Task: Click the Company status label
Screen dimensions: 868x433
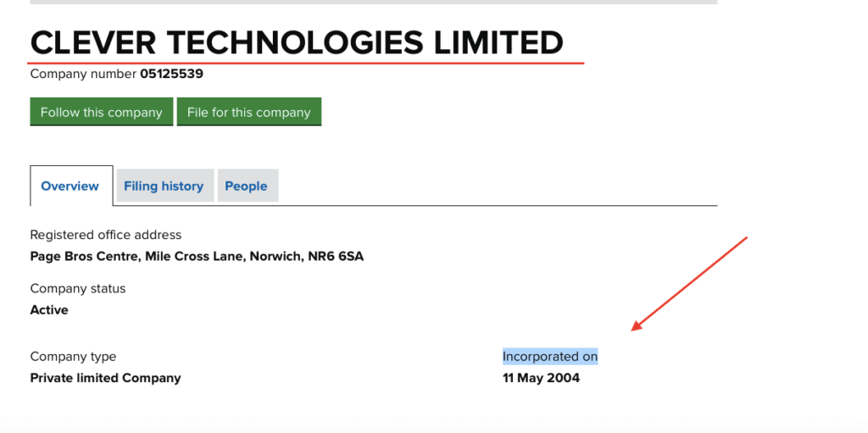Action: [x=78, y=288]
